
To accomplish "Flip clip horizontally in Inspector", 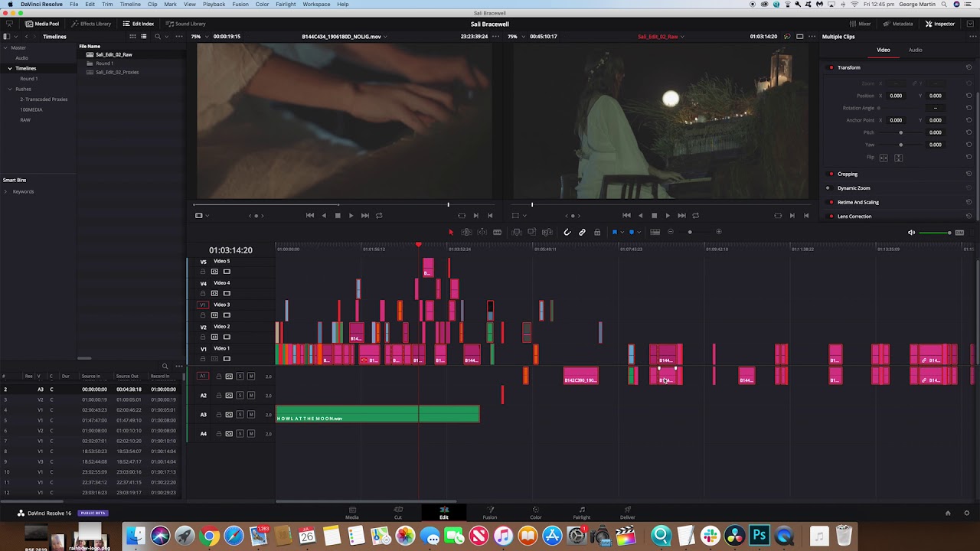I will click(884, 158).
